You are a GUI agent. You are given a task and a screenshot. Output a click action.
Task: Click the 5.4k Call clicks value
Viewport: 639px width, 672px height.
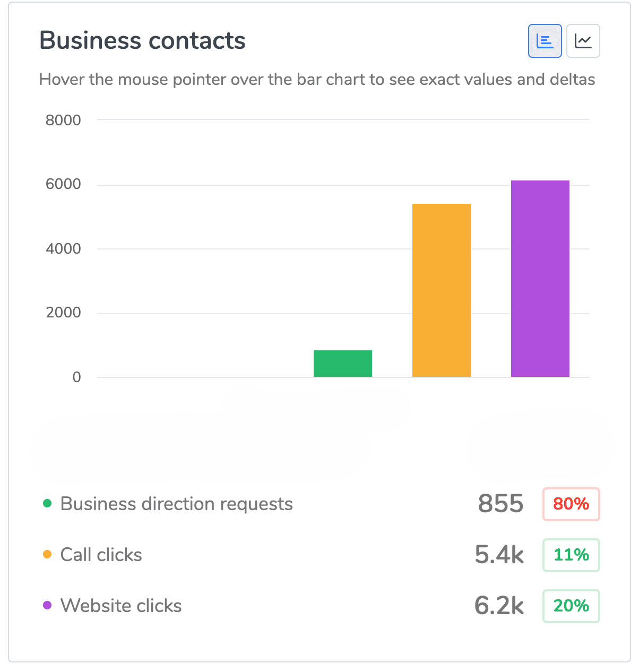click(499, 555)
